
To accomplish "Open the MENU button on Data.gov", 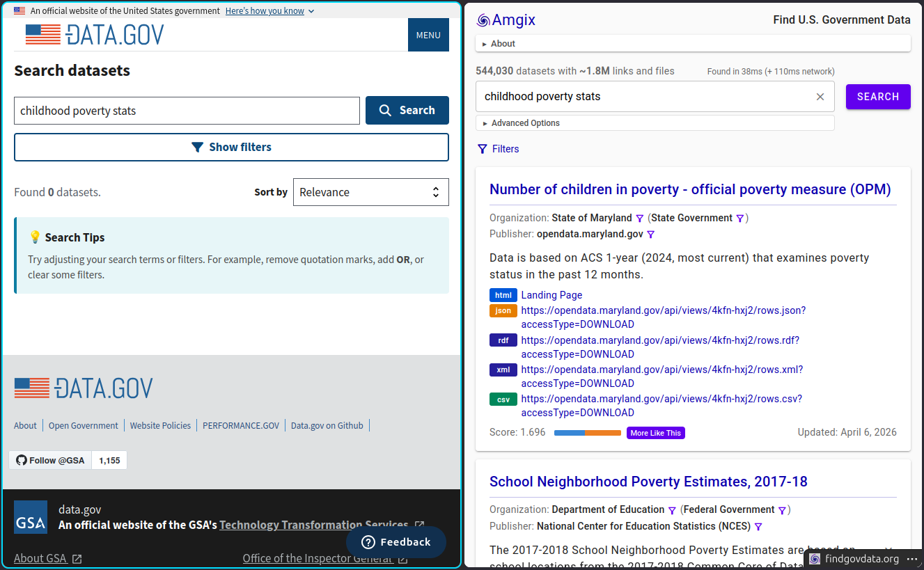I will [x=428, y=35].
